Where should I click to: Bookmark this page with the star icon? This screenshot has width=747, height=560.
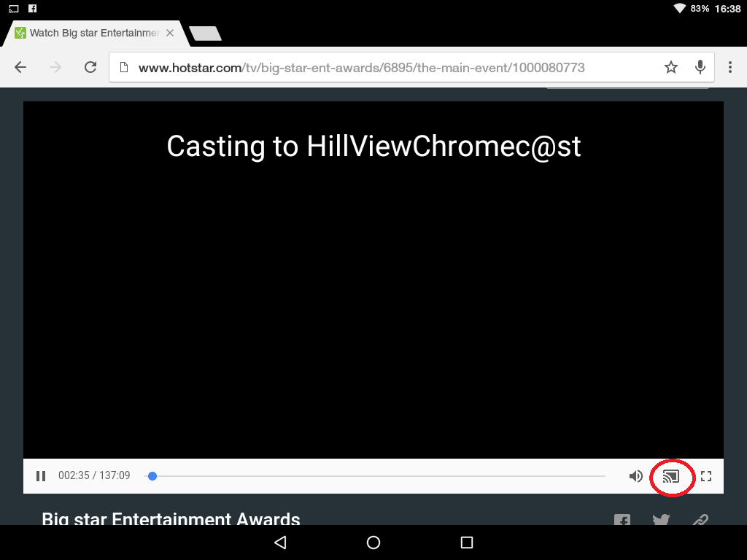pyautogui.click(x=671, y=67)
